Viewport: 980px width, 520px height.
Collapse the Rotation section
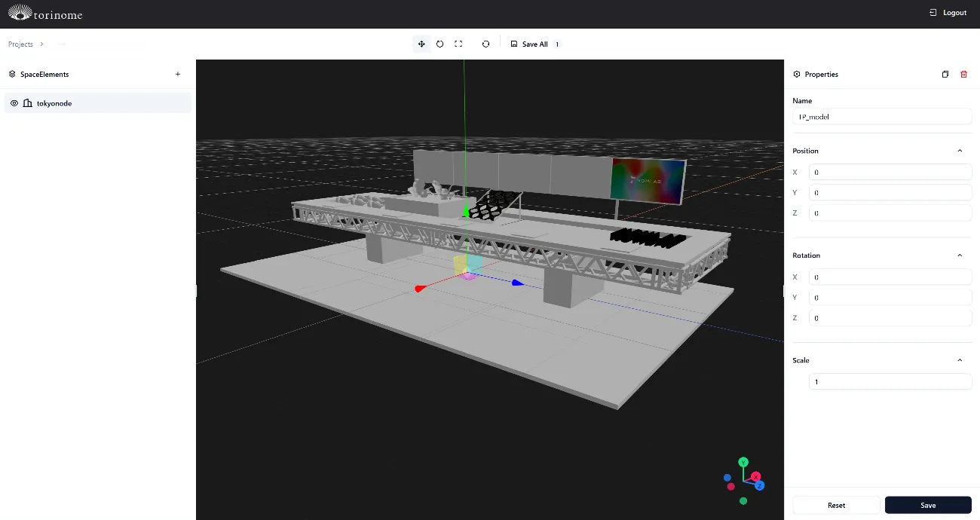coord(959,255)
